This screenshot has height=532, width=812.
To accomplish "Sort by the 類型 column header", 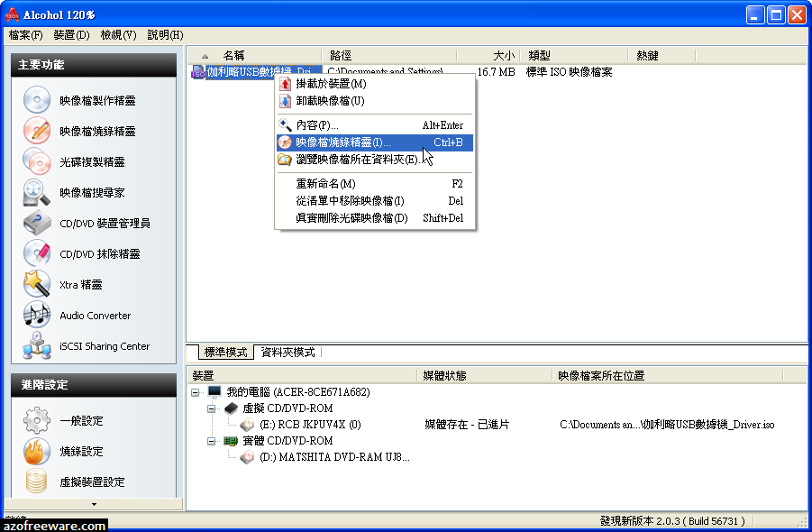I will tap(574, 55).
